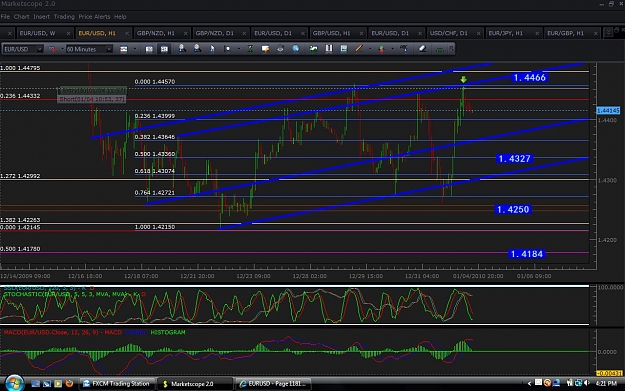Screen dimensions: 625x391
Task: Open the Insert menu
Action: click(x=41, y=17)
